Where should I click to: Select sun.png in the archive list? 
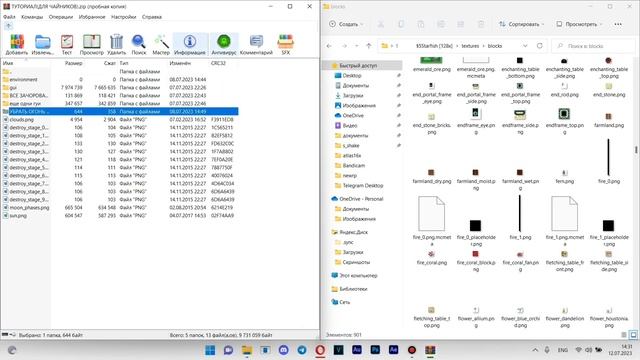coord(18,216)
